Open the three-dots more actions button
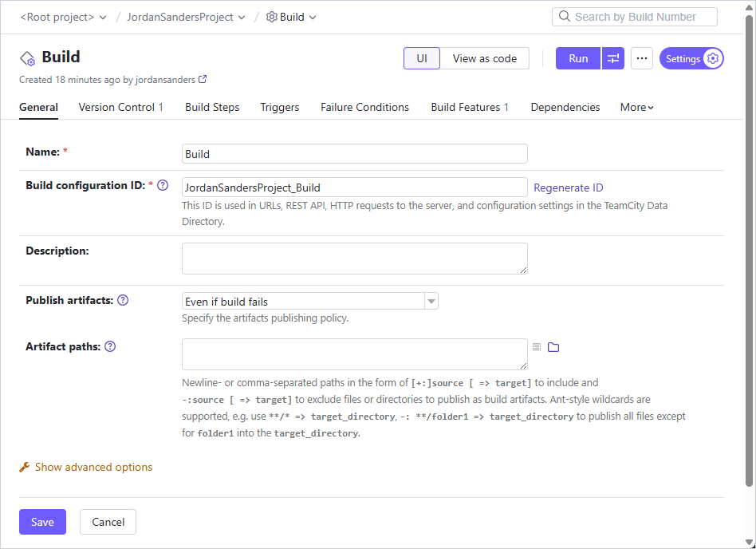This screenshot has height=549, width=756. [642, 58]
